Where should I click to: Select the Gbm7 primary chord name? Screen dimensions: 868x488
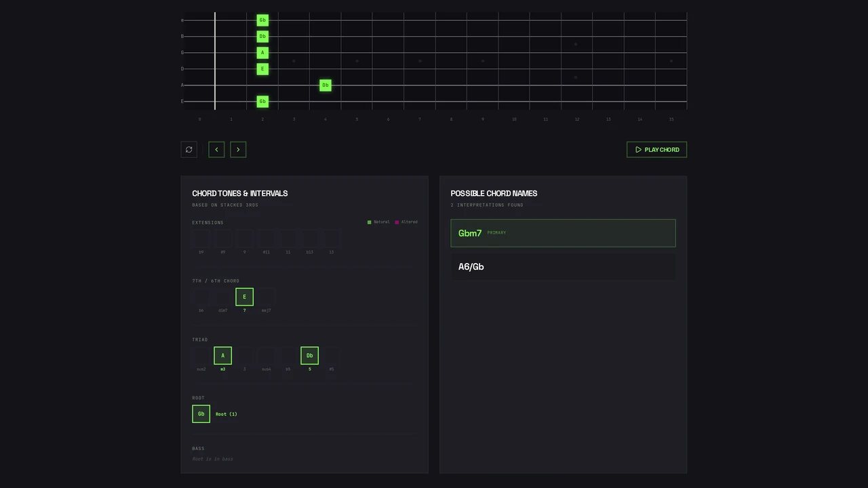[x=563, y=233]
